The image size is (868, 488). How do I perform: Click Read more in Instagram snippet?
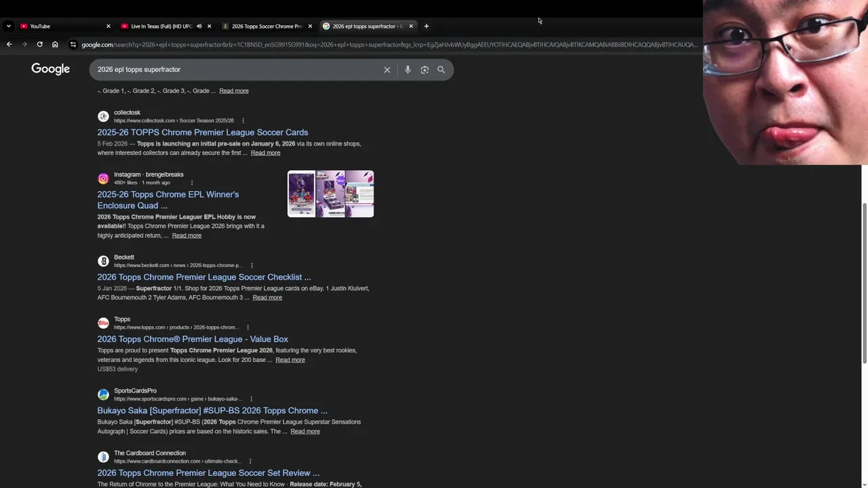coord(186,235)
